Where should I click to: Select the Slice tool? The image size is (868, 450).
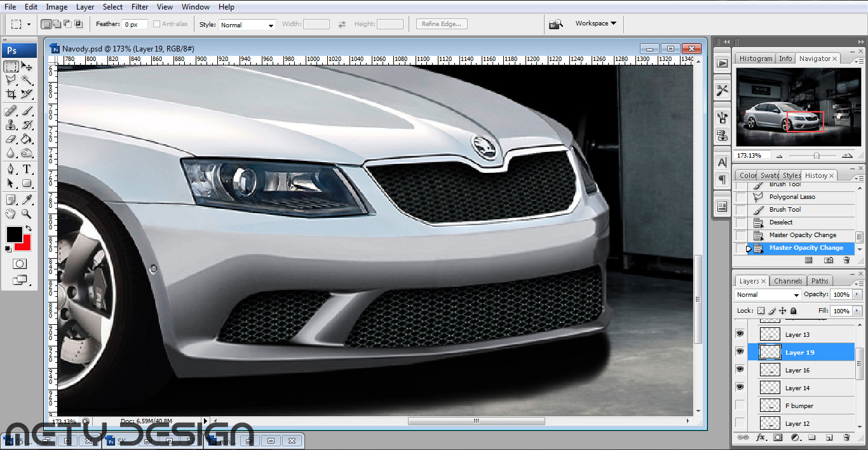(x=27, y=94)
